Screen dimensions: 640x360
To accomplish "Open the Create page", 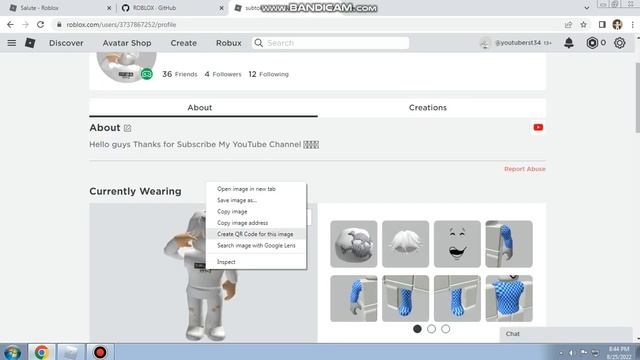I will coord(184,43).
